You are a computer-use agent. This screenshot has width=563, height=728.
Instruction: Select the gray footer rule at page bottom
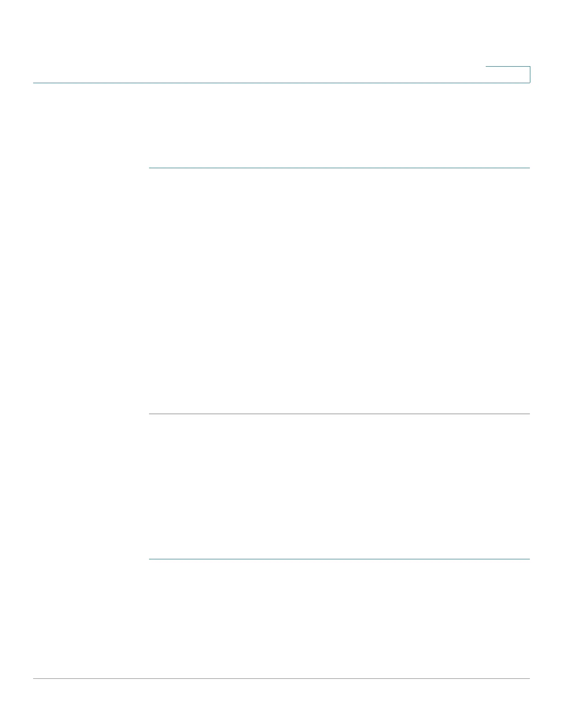tap(281, 679)
